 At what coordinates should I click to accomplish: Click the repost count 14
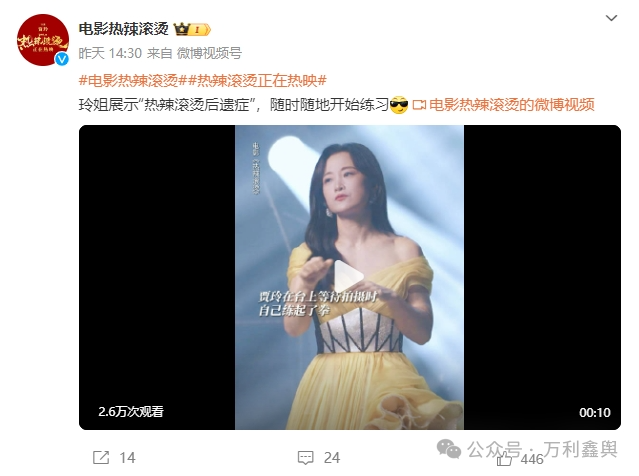(127, 458)
